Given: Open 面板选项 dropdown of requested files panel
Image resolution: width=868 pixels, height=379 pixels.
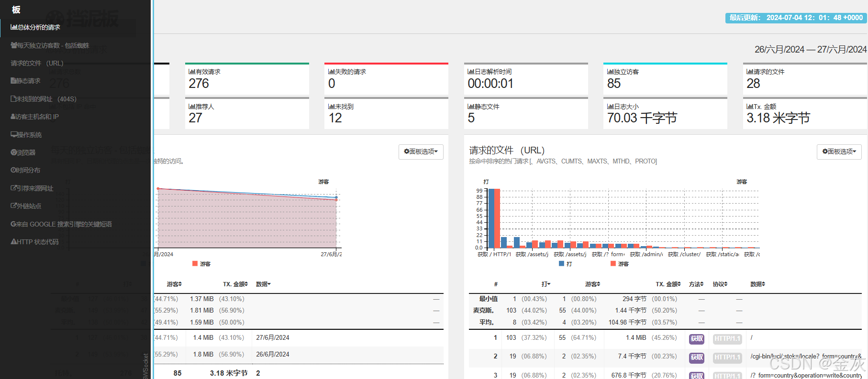Looking at the screenshot, I should tap(839, 152).
